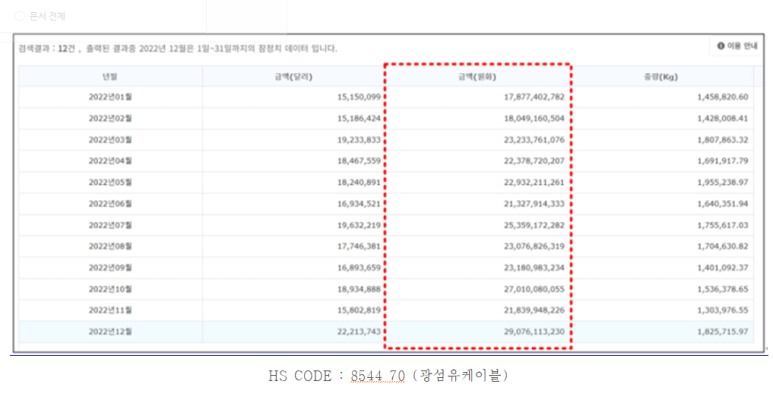Select the 문서 전체 radio button

click(20, 16)
